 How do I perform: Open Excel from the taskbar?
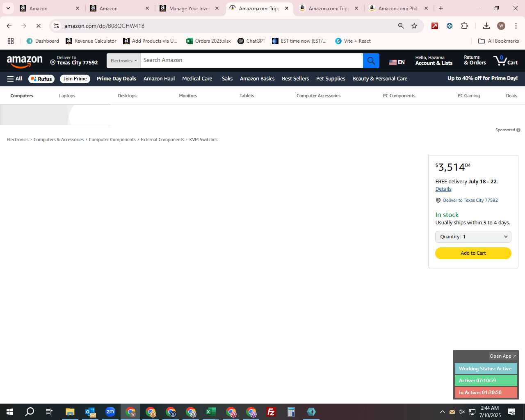211,412
